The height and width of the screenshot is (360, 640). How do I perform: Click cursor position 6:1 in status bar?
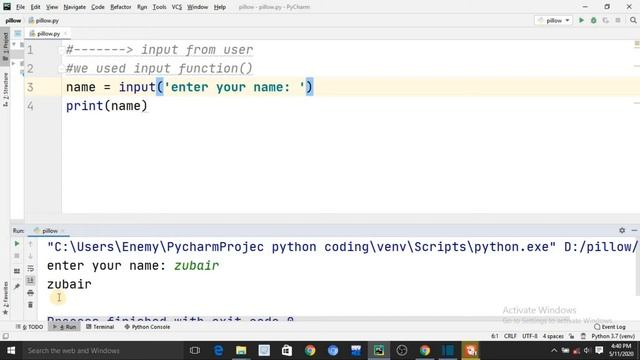495,336
